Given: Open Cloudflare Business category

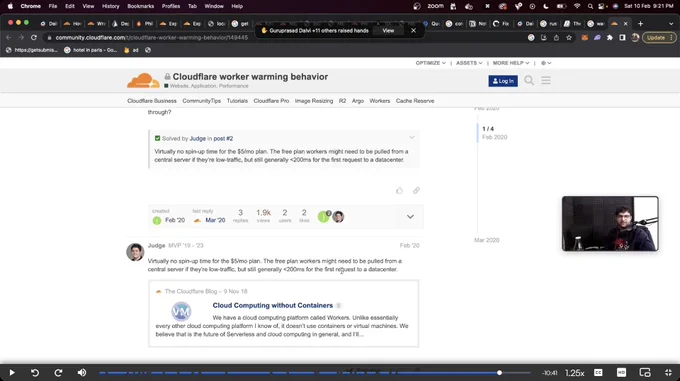Looking at the screenshot, I should coord(152,101).
